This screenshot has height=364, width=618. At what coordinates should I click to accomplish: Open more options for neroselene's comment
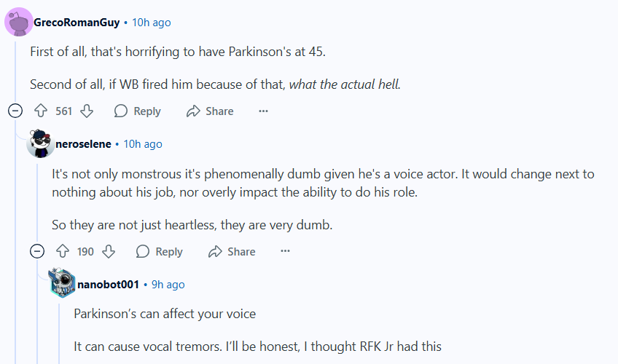coord(285,252)
